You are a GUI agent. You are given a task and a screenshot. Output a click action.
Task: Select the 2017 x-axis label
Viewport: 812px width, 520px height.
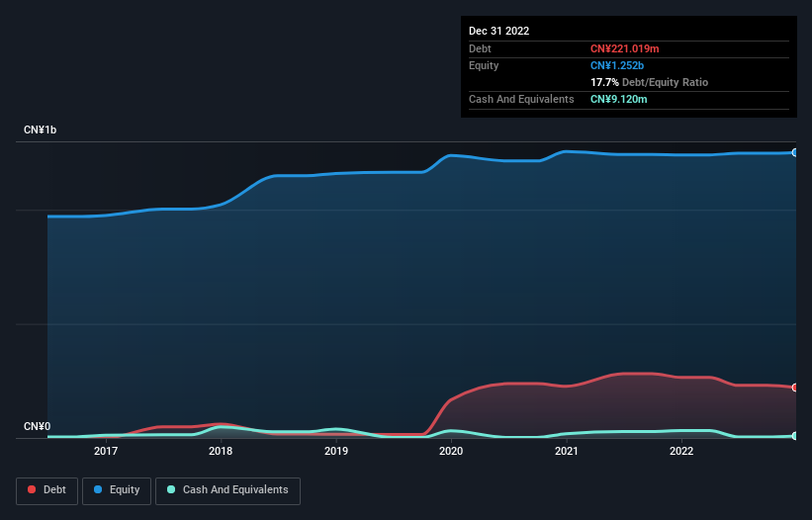tap(106, 451)
